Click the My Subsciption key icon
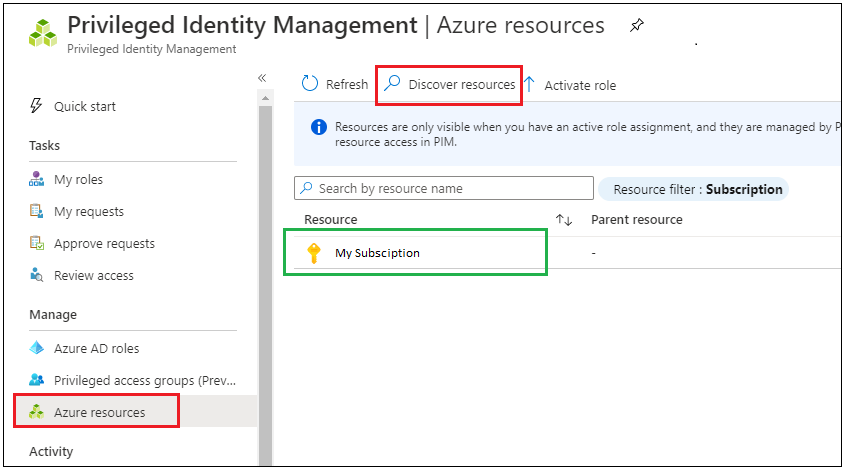Image resolution: width=845 pixels, height=470 pixels. pyautogui.click(x=314, y=253)
